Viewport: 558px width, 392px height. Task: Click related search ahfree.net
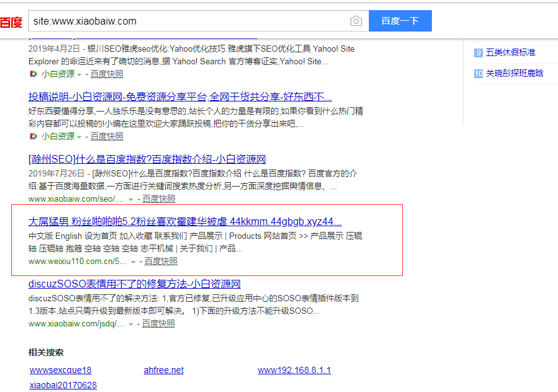point(164,370)
